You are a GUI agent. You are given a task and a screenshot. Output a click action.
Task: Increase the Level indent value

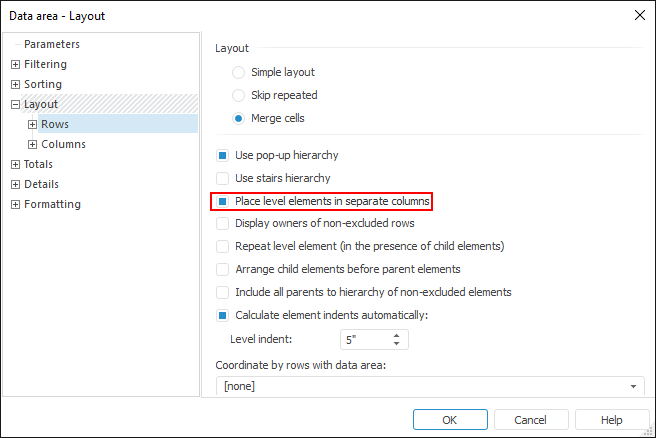point(397,335)
